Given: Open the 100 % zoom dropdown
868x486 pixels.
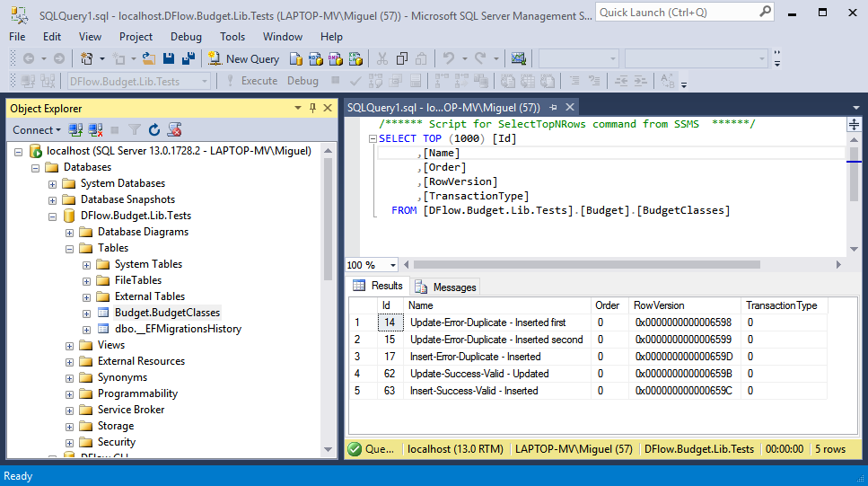Looking at the screenshot, I should point(393,265).
